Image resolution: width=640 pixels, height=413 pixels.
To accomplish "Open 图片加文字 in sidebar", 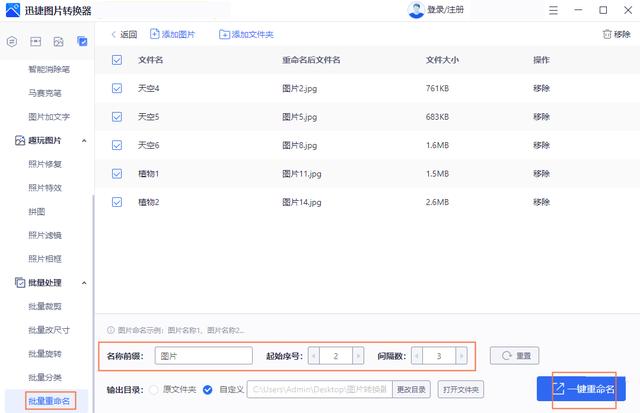I will pos(49,117).
